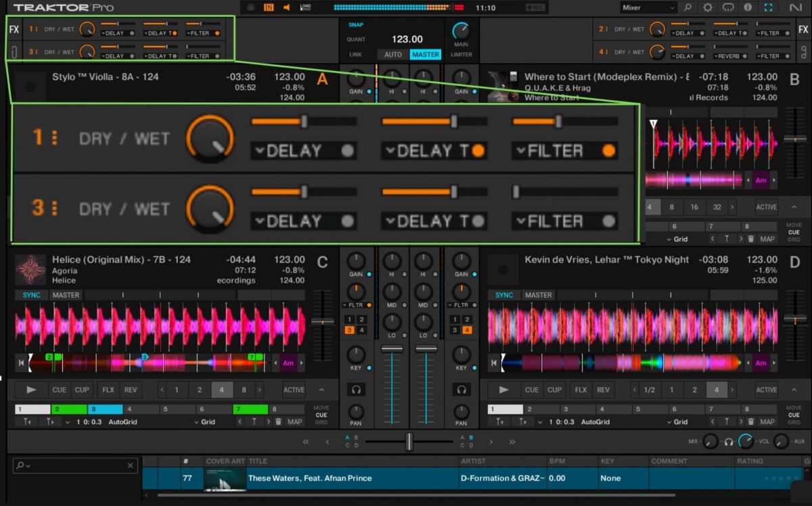Viewport: 812px width, 506px height.
Task: Click the crossfader fast-right double arrow
Action: click(512, 442)
